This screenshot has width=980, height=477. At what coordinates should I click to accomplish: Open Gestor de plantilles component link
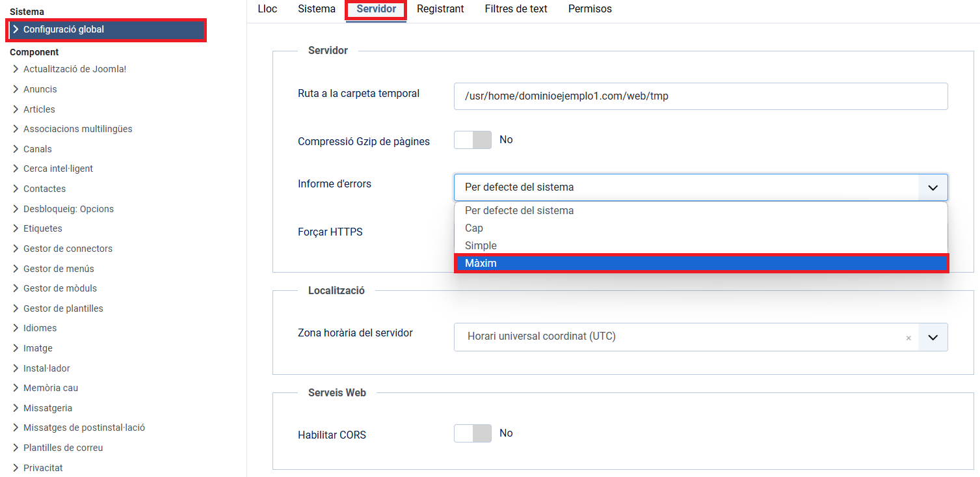pyautogui.click(x=63, y=308)
